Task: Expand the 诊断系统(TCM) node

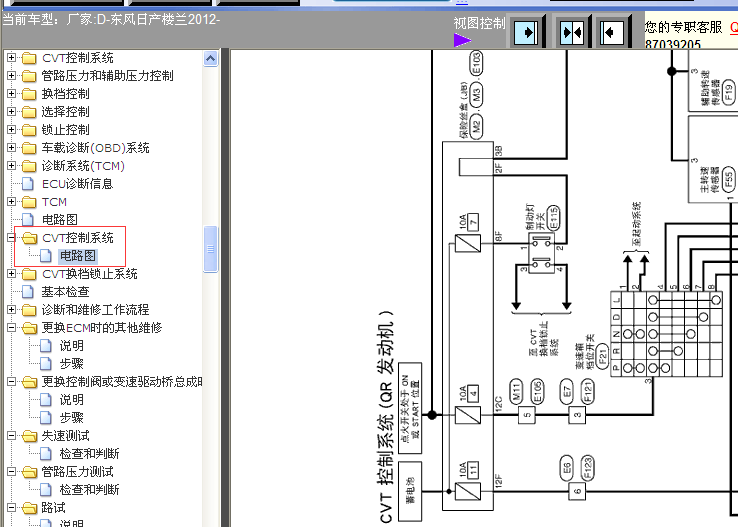Action: pyautogui.click(x=12, y=166)
